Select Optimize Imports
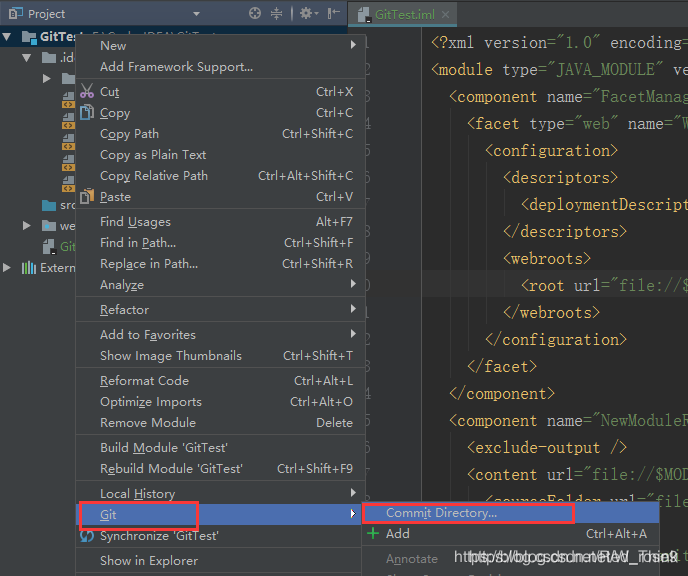The height and width of the screenshot is (576, 688). pyautogui.click(x=220, y=402)
